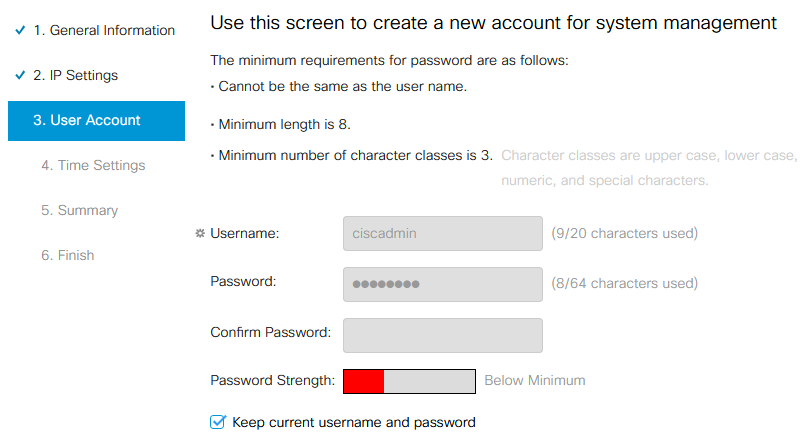803x438 pixels.
Task: Go to step 2 IP Settings
Action: pyautogui.click(x=75, y=75)
